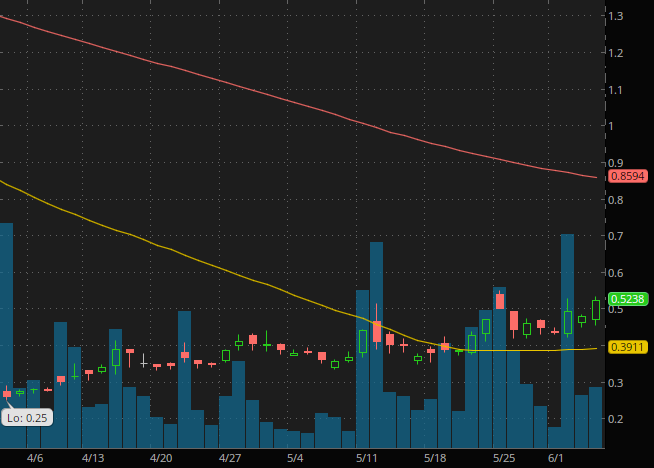Click the red 0.8594 moving average price tag

628,176
